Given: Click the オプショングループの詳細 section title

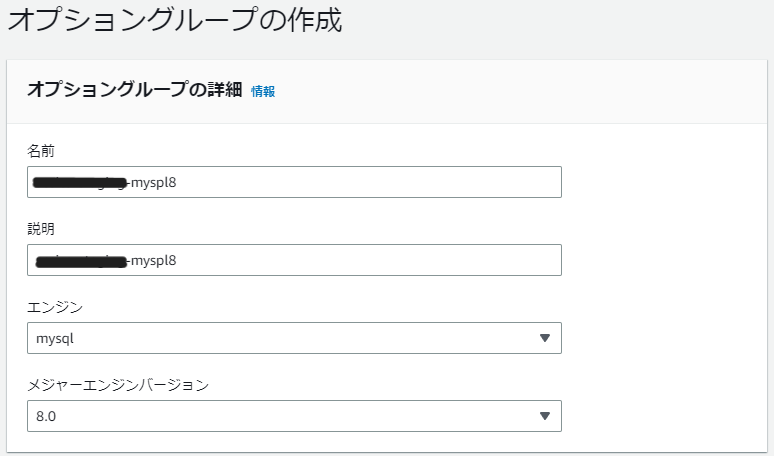Looking at the screenshot, I should pyautogui.click(x=135, y=90).
